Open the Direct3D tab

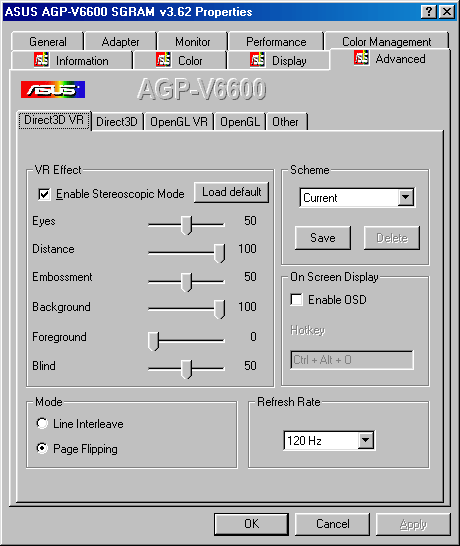(117, 122)
